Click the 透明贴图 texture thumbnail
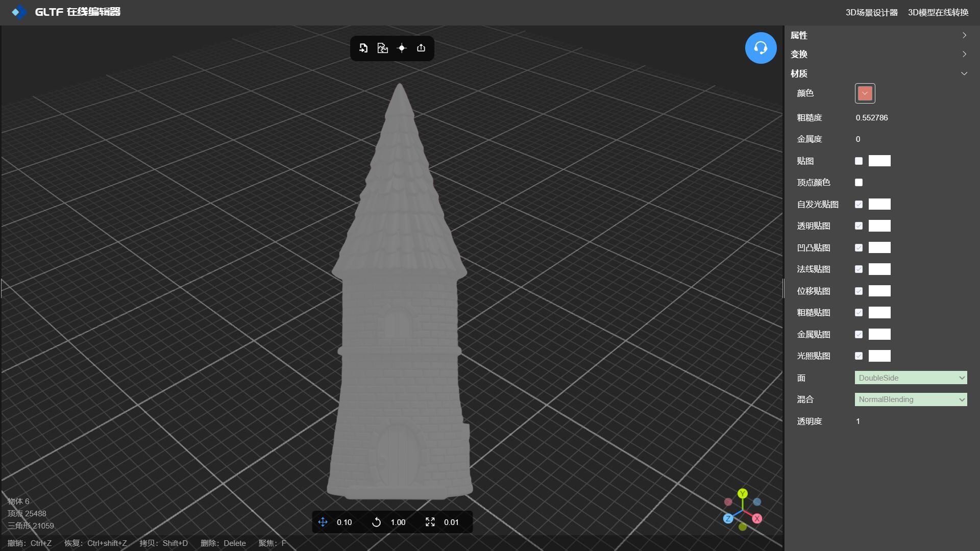Image resolution: width=980 pixels, height=551 pixels. click(x=879, y=226)
